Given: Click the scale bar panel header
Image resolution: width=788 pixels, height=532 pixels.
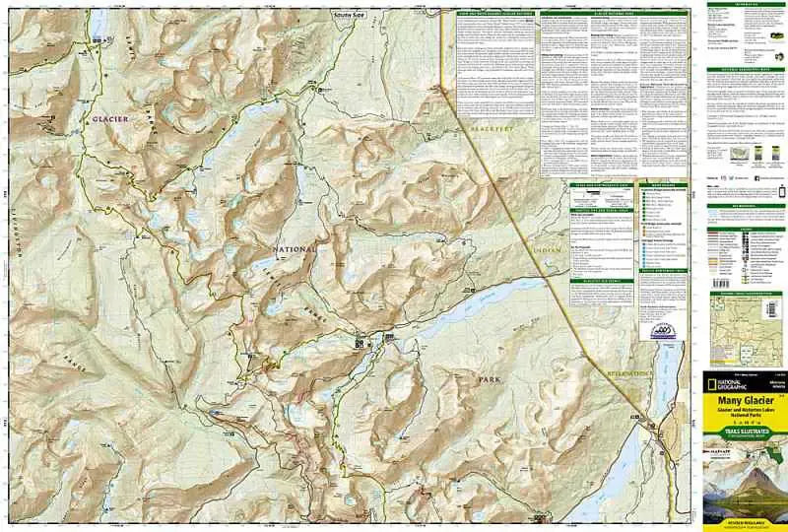Looking at the screenshot, I should 601,185.
